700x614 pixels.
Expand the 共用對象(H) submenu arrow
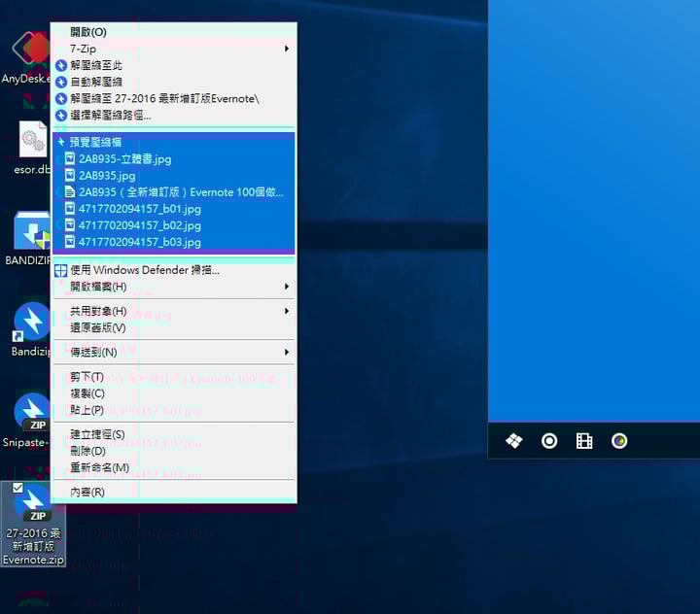[x=287, y=311]
